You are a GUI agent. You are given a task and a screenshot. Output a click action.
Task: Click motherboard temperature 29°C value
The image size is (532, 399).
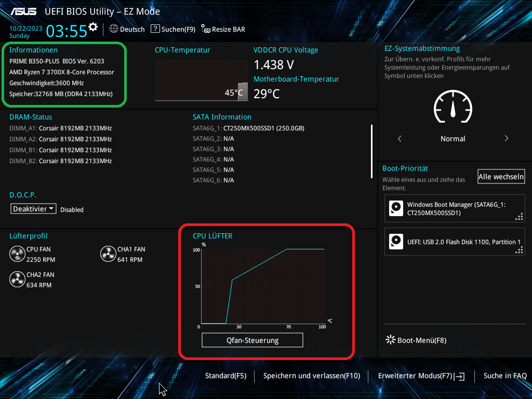pyautogui.click(x=267, y=94)
